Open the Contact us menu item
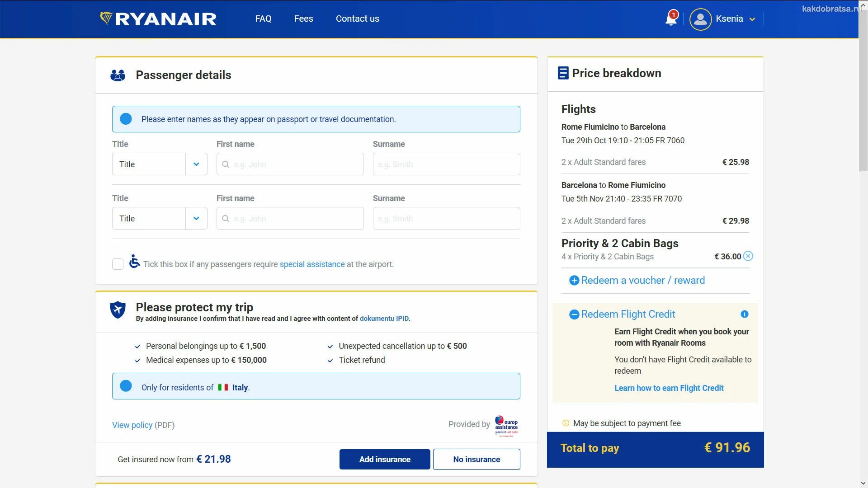 point(357,19)
